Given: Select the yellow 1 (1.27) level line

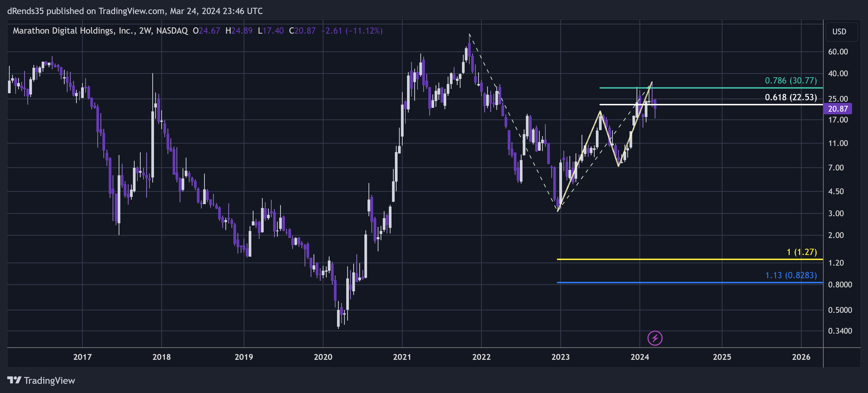Looking at the screenshot, I should click(x=690, y=259).
